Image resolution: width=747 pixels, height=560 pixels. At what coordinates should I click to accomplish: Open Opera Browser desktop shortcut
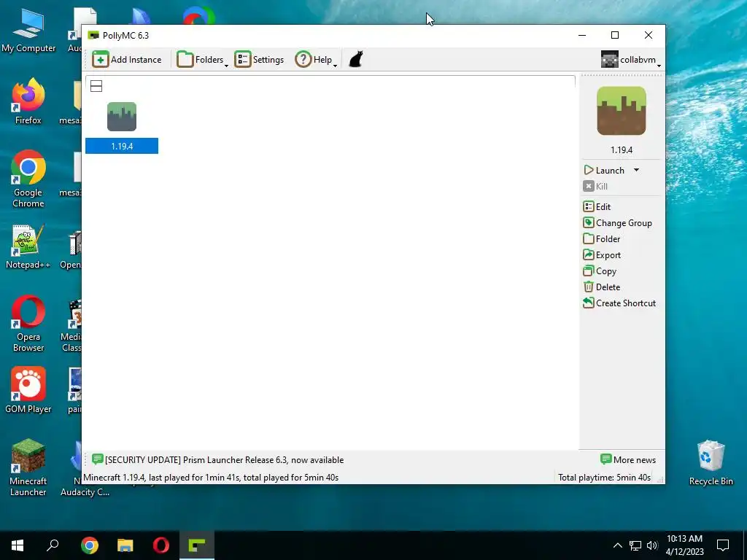point(28,324)
